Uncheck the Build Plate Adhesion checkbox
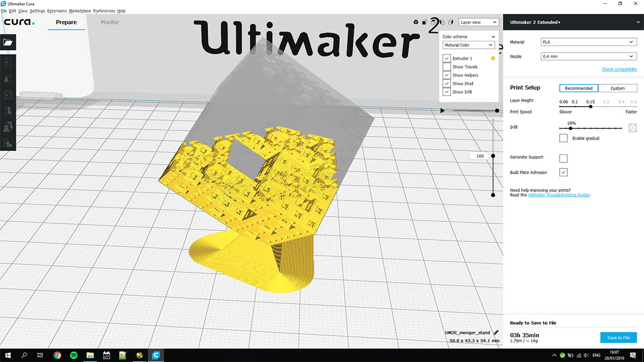The height and width of the screenshot is (362, 644). pos(563,172)
